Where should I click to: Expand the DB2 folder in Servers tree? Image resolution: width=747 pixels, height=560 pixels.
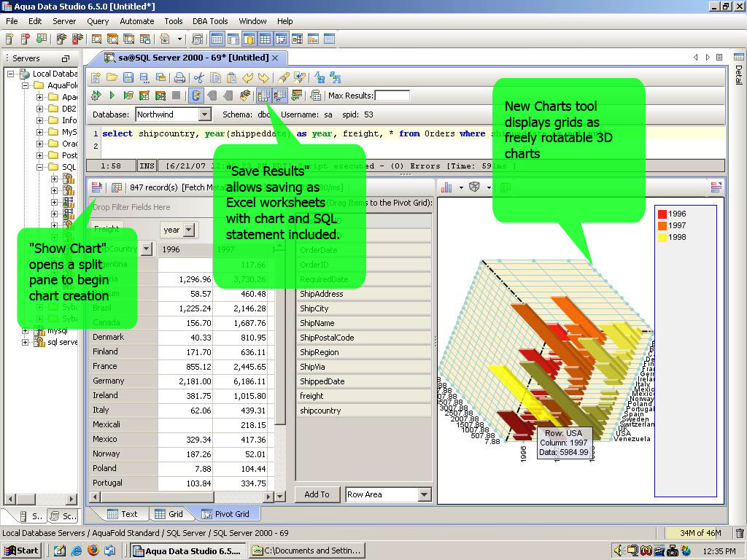click(40, 109)
